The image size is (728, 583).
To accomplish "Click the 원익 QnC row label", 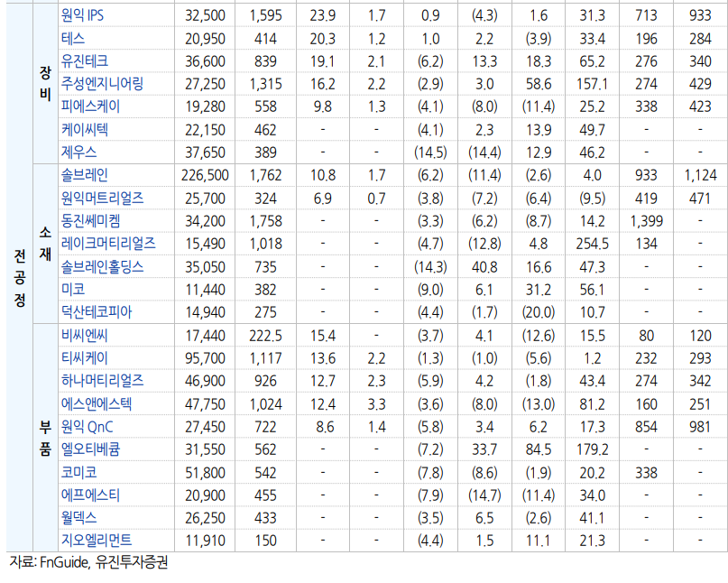I will click(x=87, y=427).
